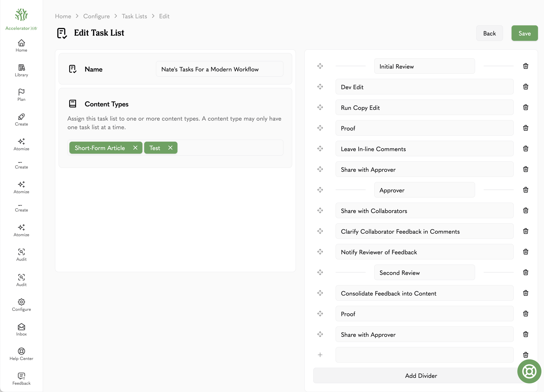Click the Back button
Screen dimensions: 544x392
click(489, 33)
